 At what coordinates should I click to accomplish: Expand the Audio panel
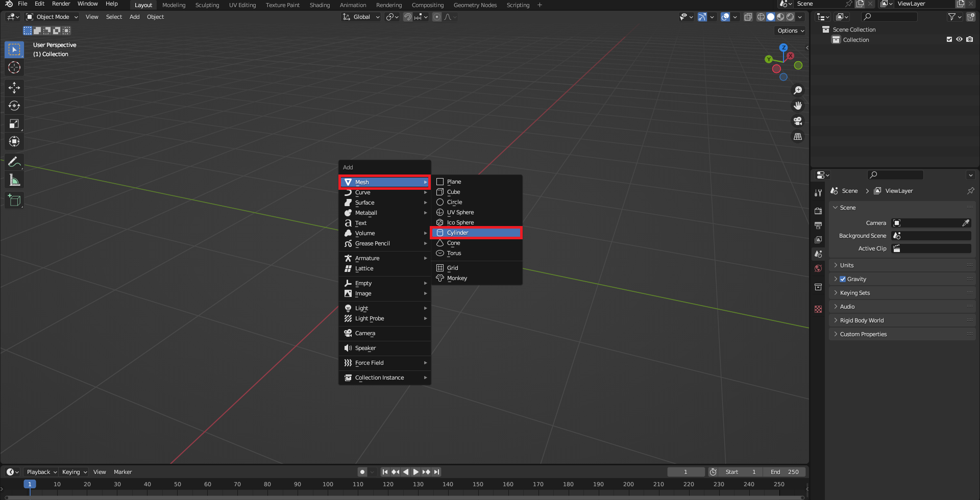[x=902, y=307]
